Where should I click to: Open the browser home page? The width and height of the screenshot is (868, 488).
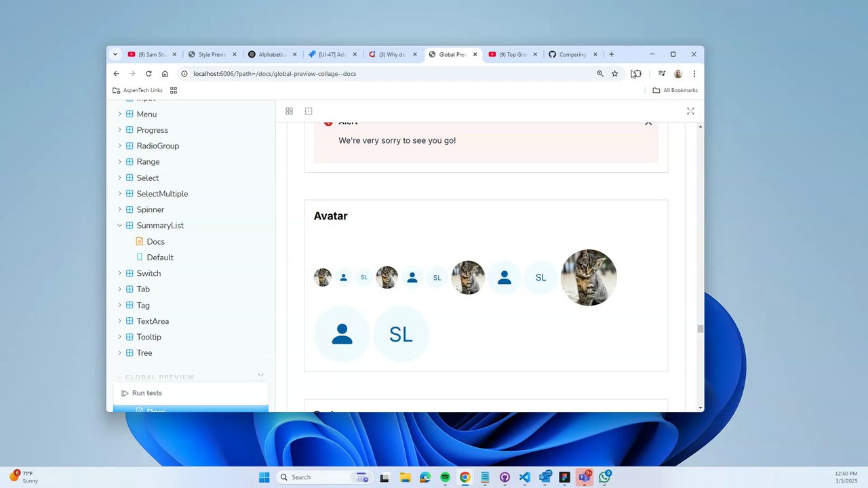165,74
